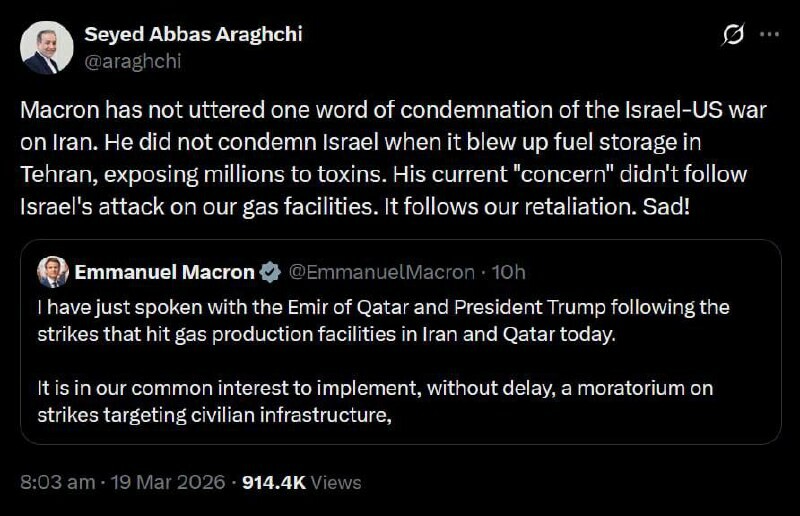
Task: Click Emmanuel Macron's small avatar
Action: click(53, 272)
